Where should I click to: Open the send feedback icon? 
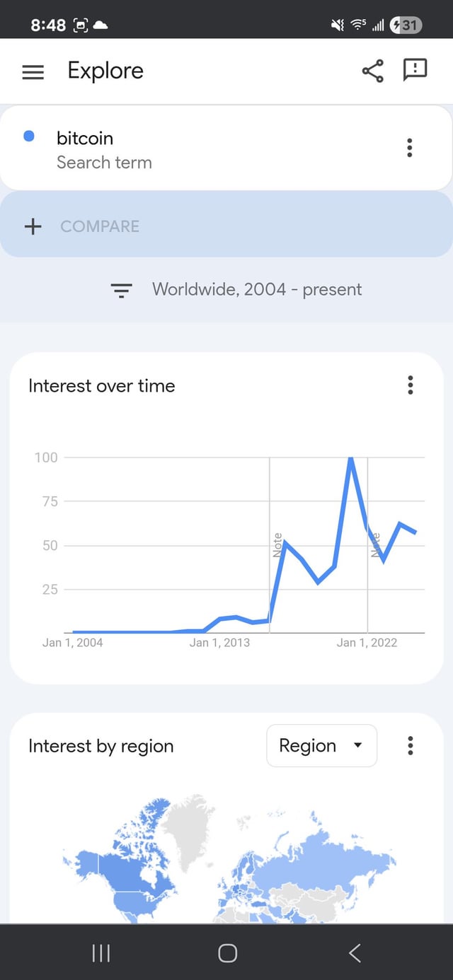click(x=415, y=70)
